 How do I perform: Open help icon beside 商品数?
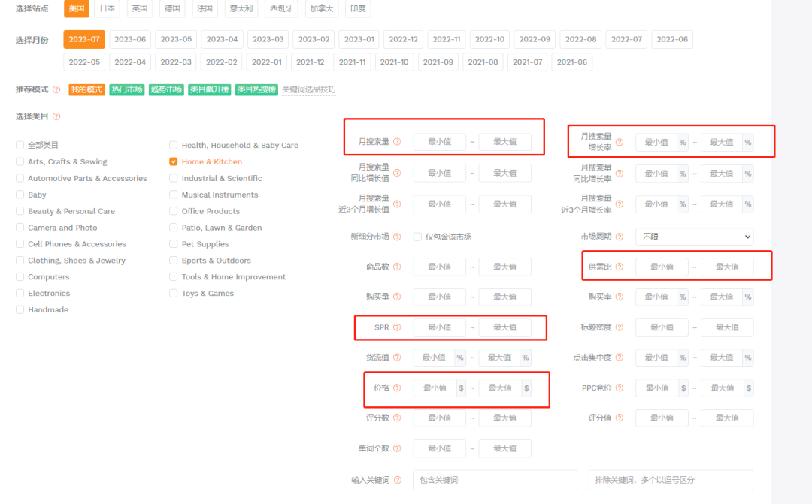397,267
